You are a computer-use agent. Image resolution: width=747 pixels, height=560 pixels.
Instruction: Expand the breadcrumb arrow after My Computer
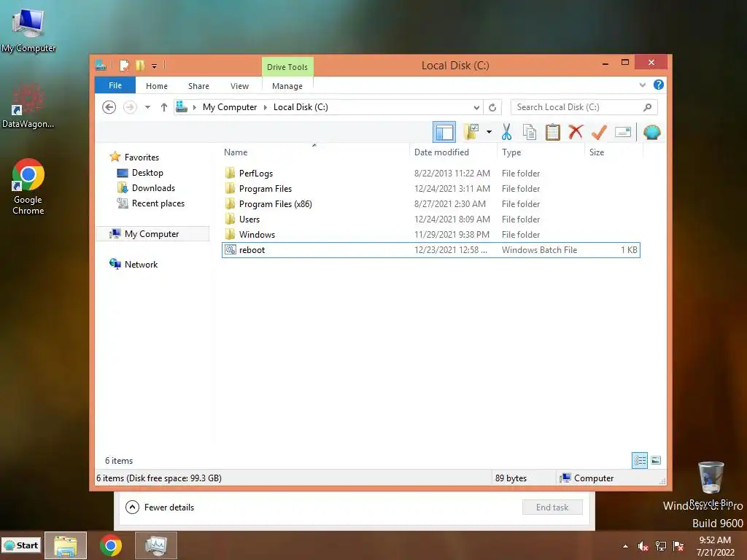coord(266,107)
